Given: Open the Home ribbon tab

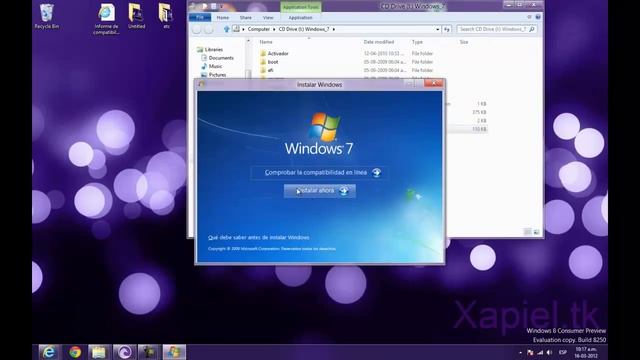Looking at the screenshot, I should (x=222, y=18).
